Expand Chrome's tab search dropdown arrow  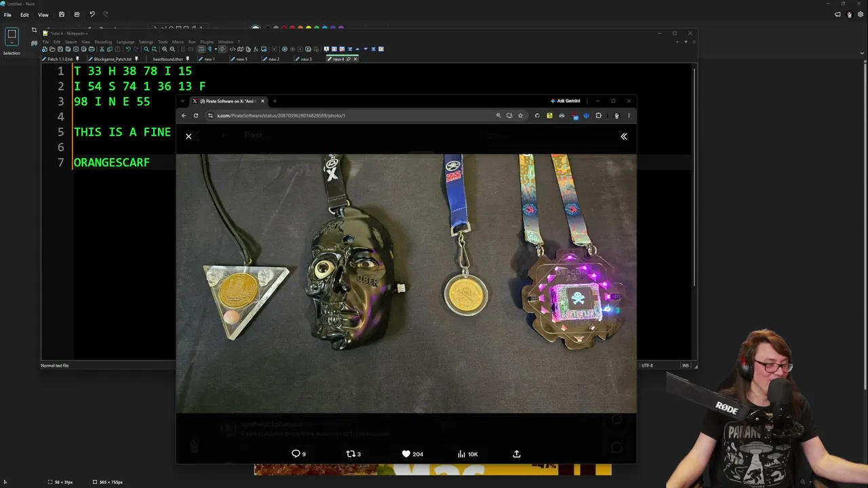tap(182, 101)
